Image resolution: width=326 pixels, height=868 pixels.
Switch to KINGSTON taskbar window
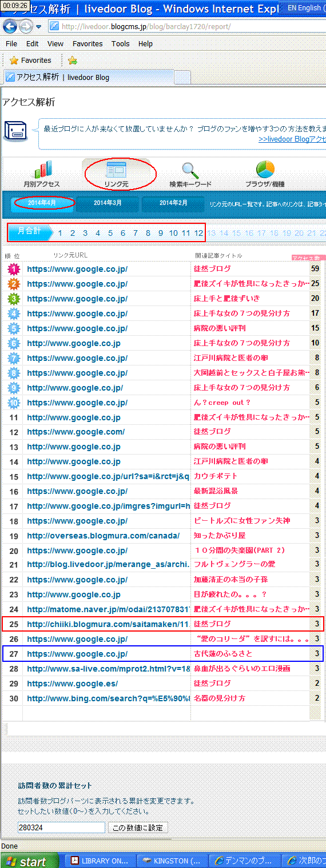click(x=173, y=861)
